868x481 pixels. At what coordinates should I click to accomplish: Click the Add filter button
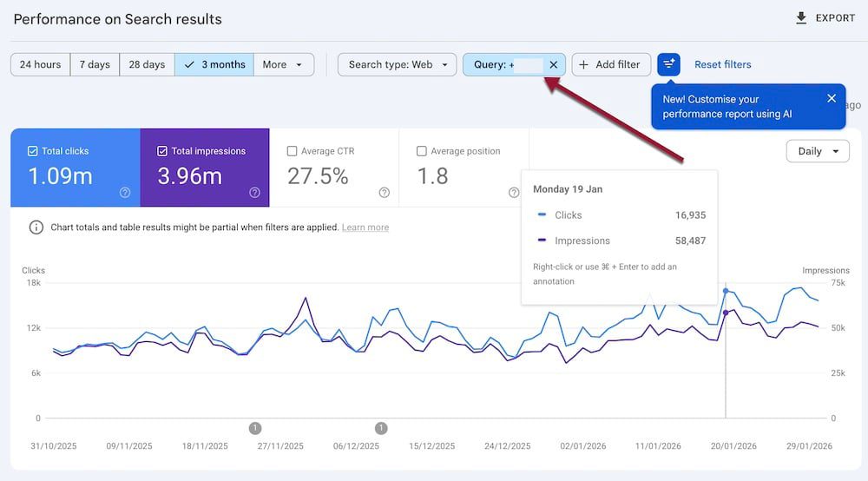click(x=610, y=65)
